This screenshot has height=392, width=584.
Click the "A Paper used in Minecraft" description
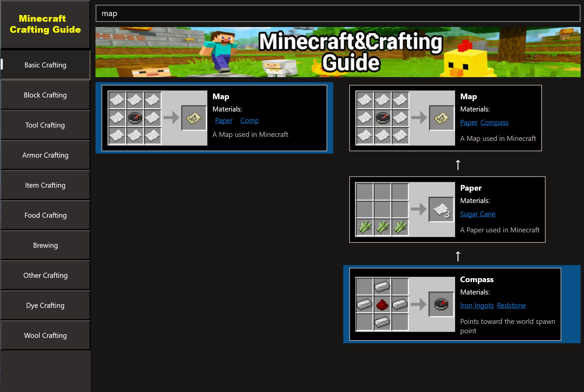500,230
